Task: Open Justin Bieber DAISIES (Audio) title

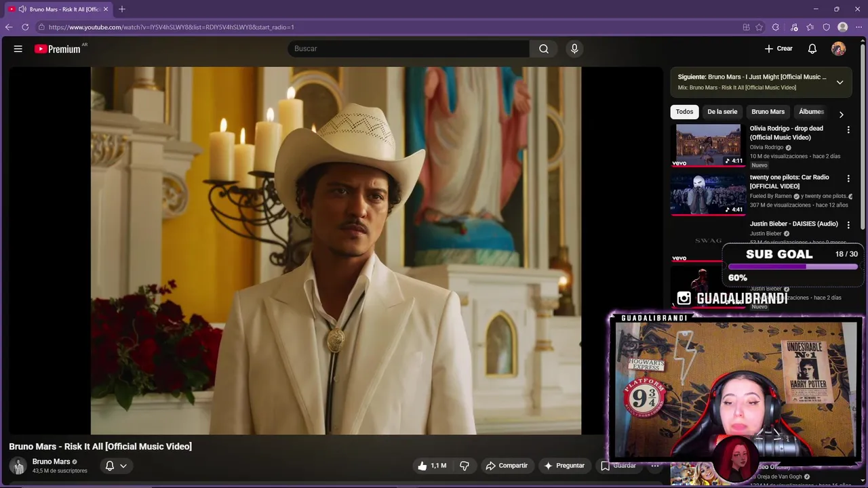Action: (793, 224)
